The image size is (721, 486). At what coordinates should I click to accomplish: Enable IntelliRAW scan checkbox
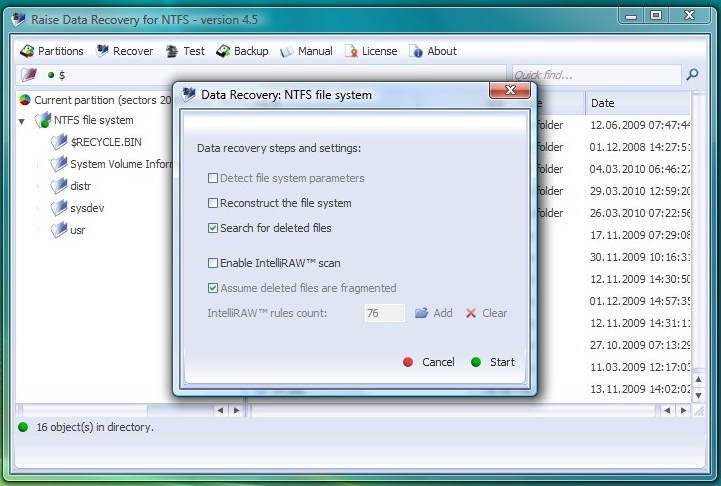pyautogui.click(x=212, y=263)
